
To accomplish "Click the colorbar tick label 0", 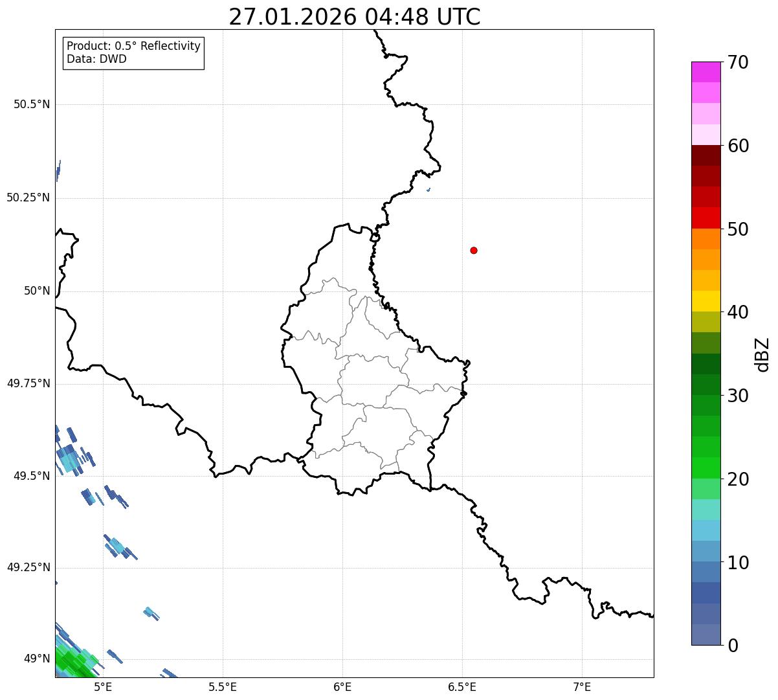I will (733, 646).
